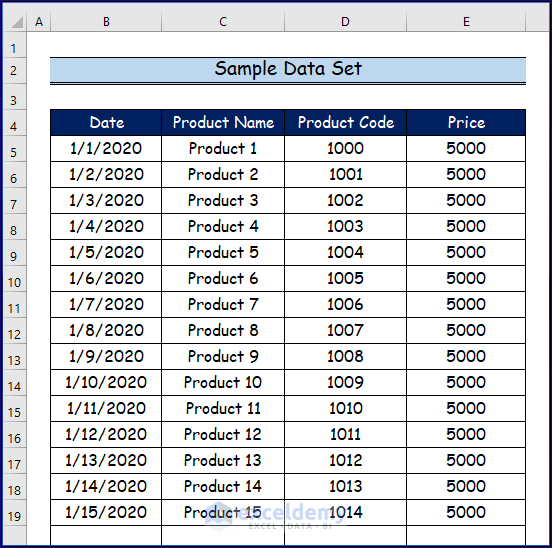552x548 pixels.
Task: Select the price 5000 for Product 1
Action: click(466, 149)
